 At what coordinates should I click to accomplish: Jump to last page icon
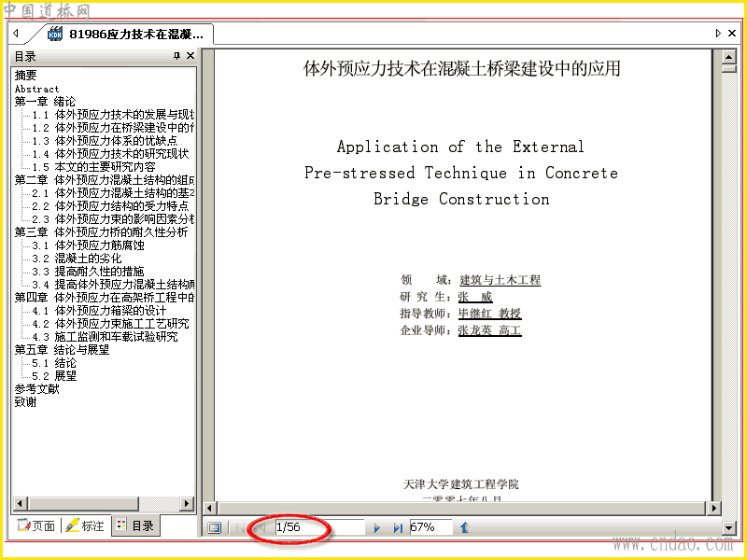coord(398,527)
